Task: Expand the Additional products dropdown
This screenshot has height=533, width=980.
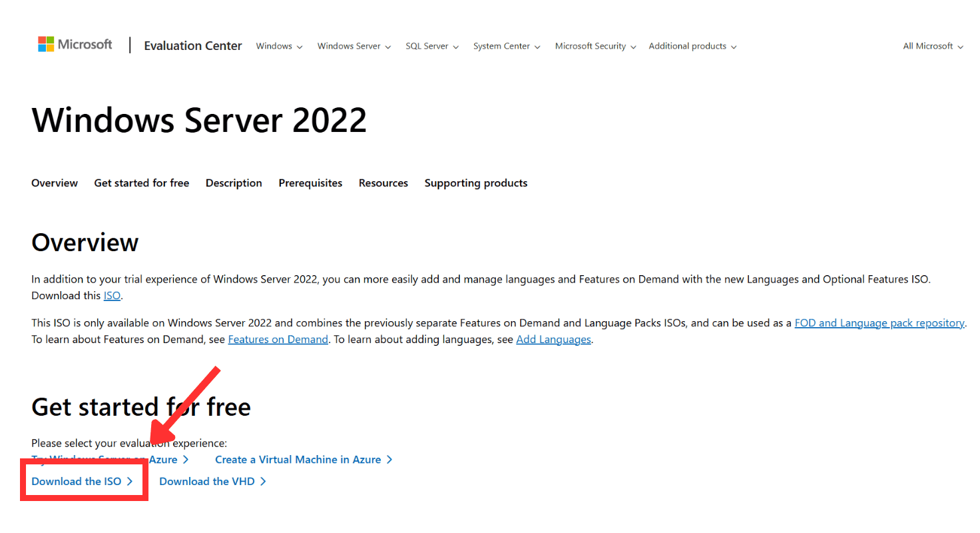Action: (692, 46)
